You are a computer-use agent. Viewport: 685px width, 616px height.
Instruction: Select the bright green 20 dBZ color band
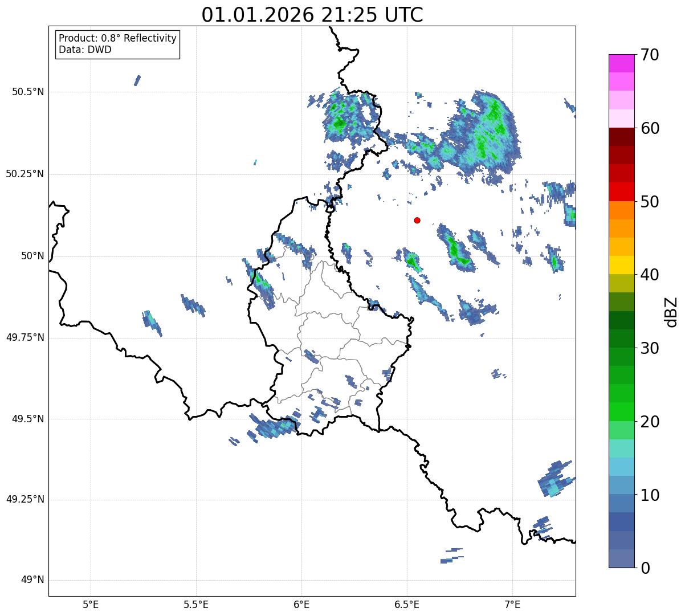click(621, 411)
